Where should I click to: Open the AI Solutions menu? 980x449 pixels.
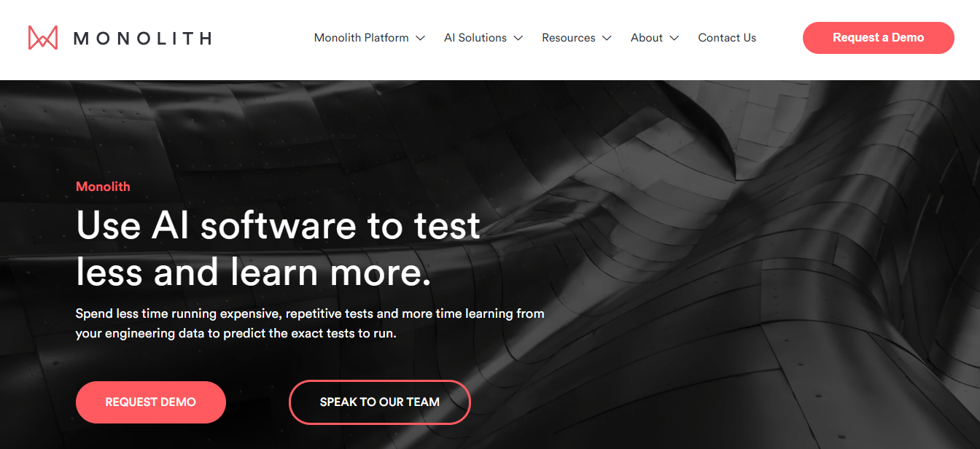click(x=475, y=38)
